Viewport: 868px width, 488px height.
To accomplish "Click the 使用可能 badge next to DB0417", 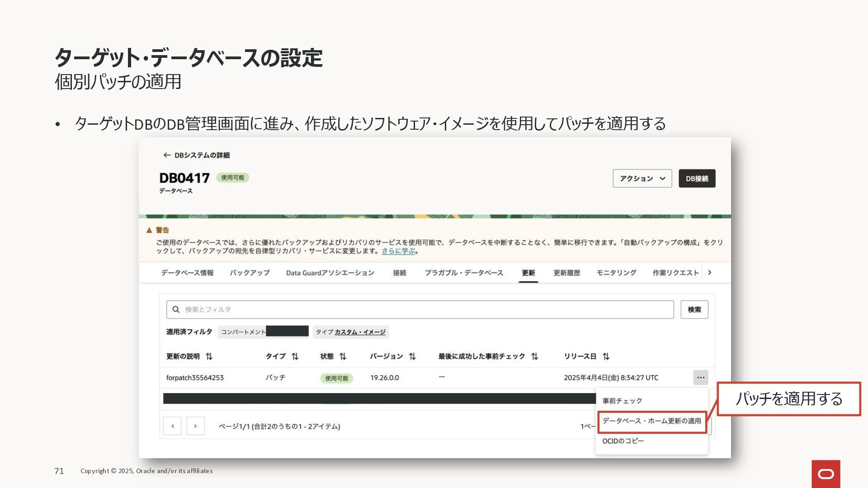I will tap(232, 178).
